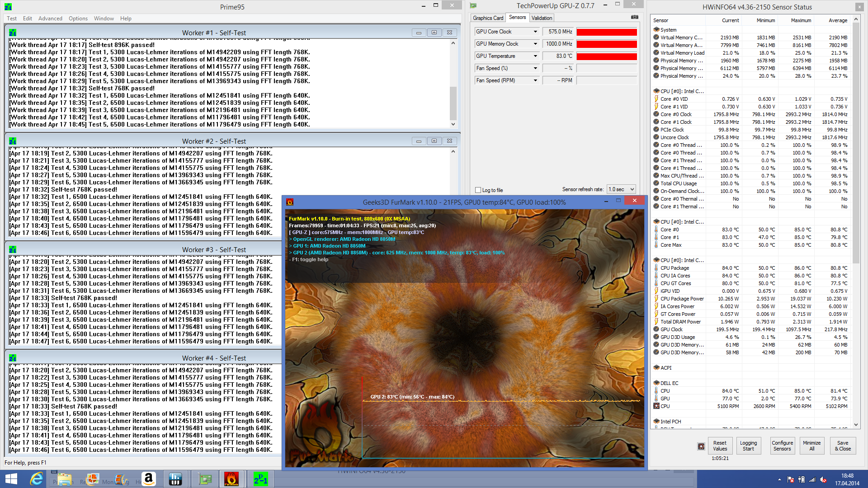Viewport: 868px width, 488px height.
Task: Click the Worker #3 window icon
Action: (x=13, y=249)
